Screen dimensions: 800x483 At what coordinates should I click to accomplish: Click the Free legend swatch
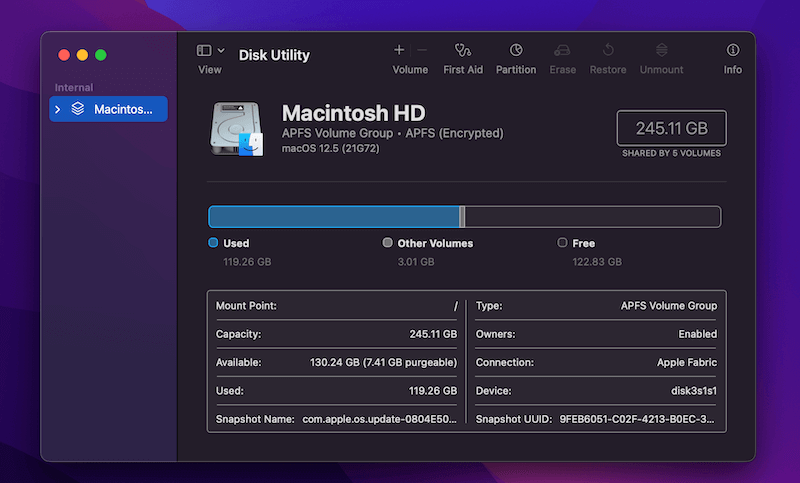click(562, 243)
